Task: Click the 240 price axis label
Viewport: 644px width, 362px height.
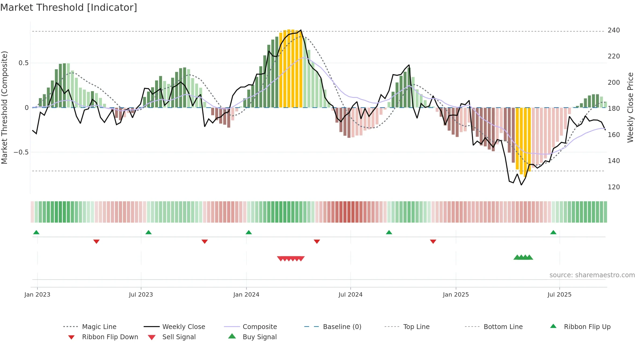Action: pyautogui.click(x=614, y=30)
